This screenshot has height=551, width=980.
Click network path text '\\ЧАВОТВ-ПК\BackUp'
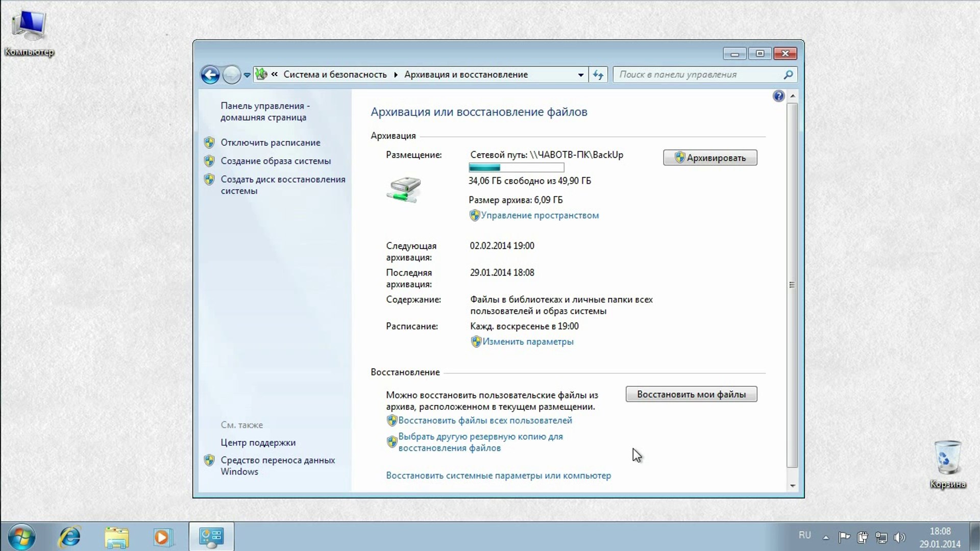(x=576, y=155)
